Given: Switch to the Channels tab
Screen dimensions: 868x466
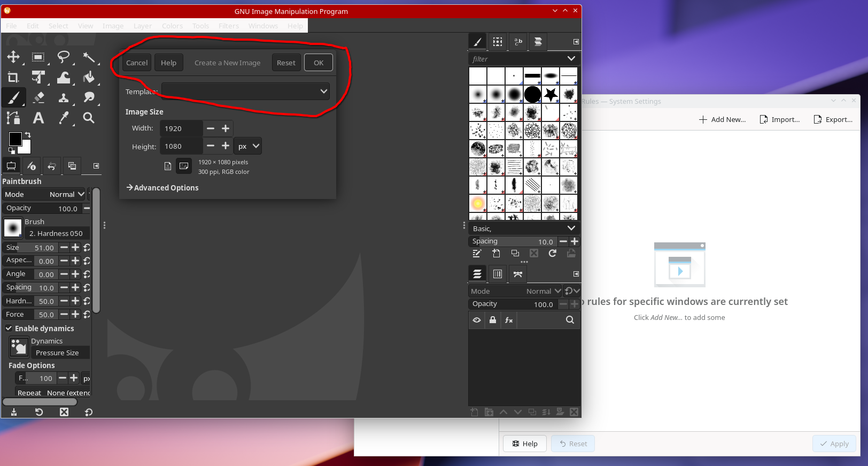Looking at the screenshot, I should coord(498,274).
